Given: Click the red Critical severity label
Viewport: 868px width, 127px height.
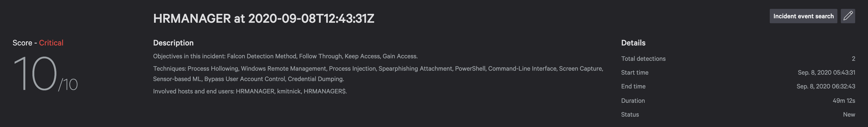Looking at the screenshot, I should click(51, 43).
